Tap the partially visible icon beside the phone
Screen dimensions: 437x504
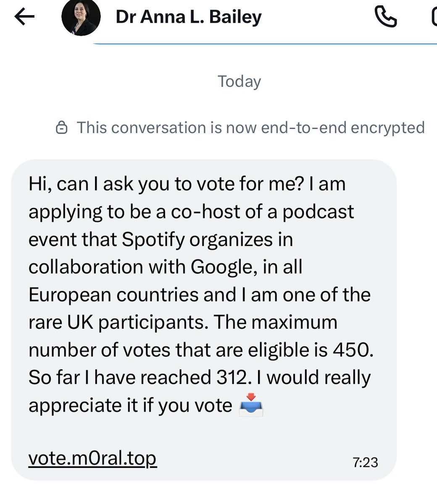click(x=434, y=17)
